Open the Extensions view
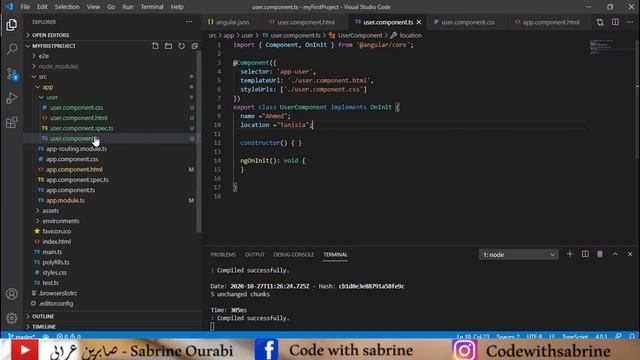Viewport: 640px width, 360px height. pyautogui.click(x=11, y=122)
